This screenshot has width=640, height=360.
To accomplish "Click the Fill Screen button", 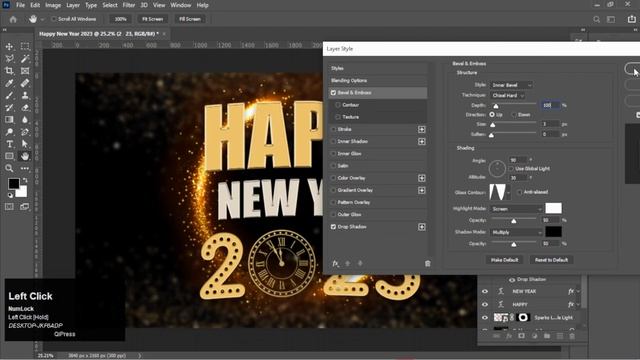I will [x=190, y=19].
